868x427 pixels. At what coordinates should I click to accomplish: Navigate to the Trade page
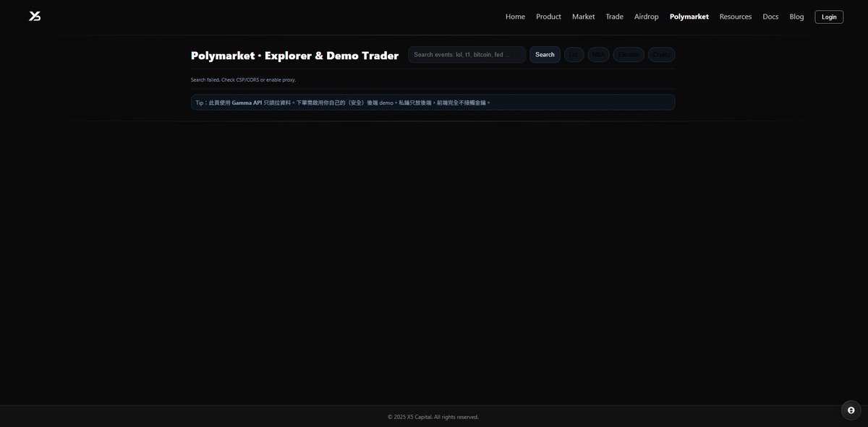[614, 17]
